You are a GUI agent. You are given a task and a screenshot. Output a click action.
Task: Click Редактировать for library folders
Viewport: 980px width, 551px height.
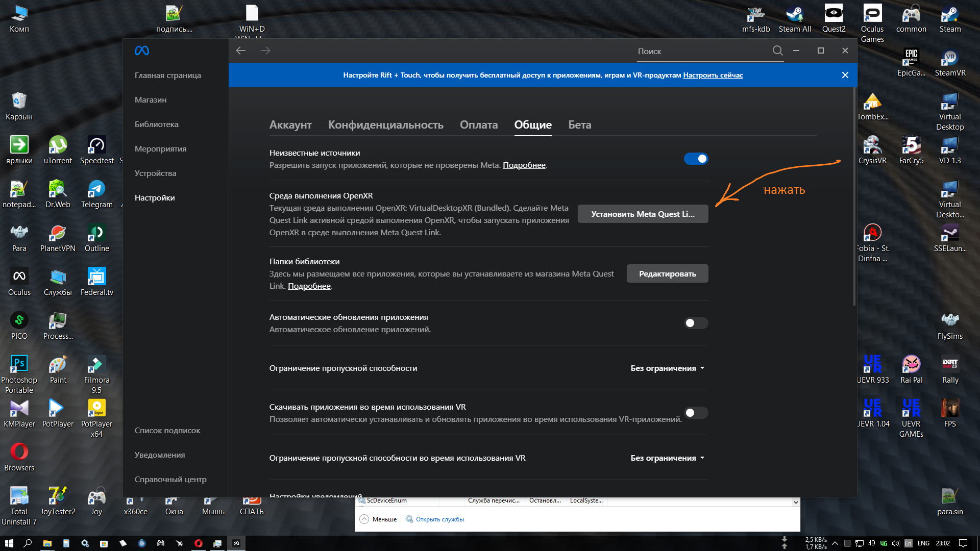tap(667, 273)
